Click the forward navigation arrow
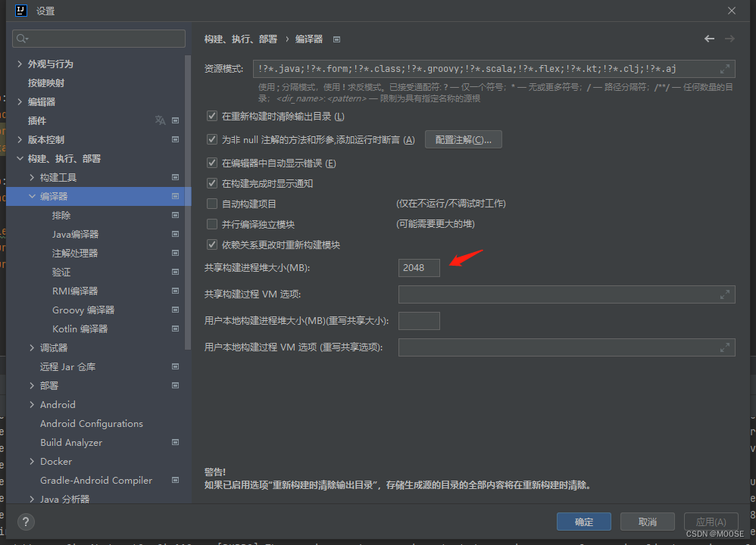Image resolution: width=756 pixels, height=545 pixels. [x=729, y=39]
